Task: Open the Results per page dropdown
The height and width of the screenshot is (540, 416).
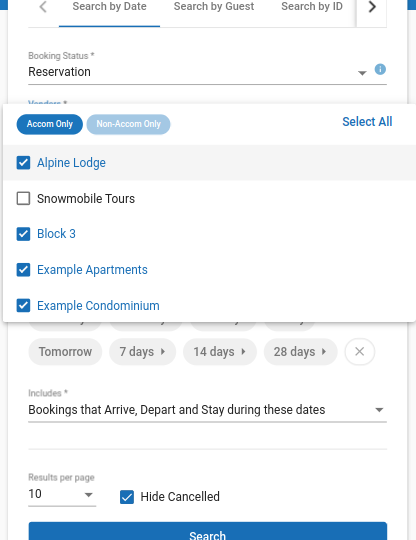Action: click(62, 494)
